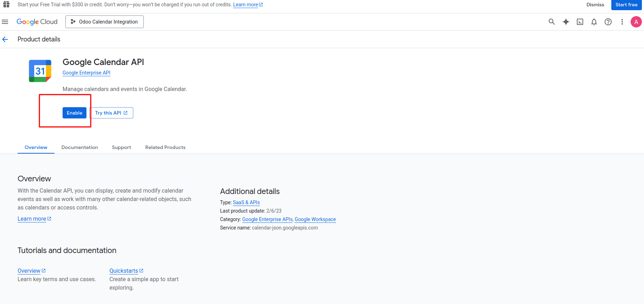Open the three-dot settings menu
644x304 pixels.
point(622,22)
